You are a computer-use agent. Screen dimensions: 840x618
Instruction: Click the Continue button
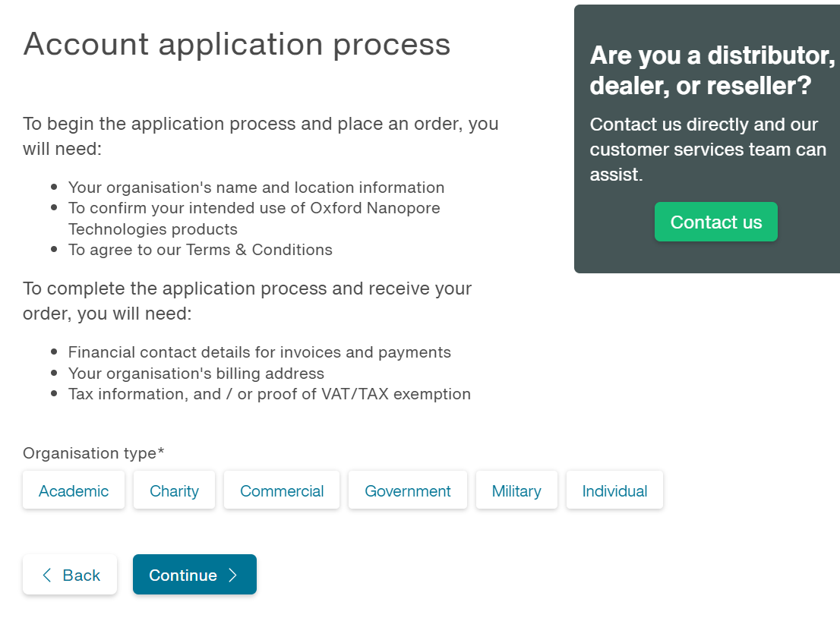(x=194, y=575)
